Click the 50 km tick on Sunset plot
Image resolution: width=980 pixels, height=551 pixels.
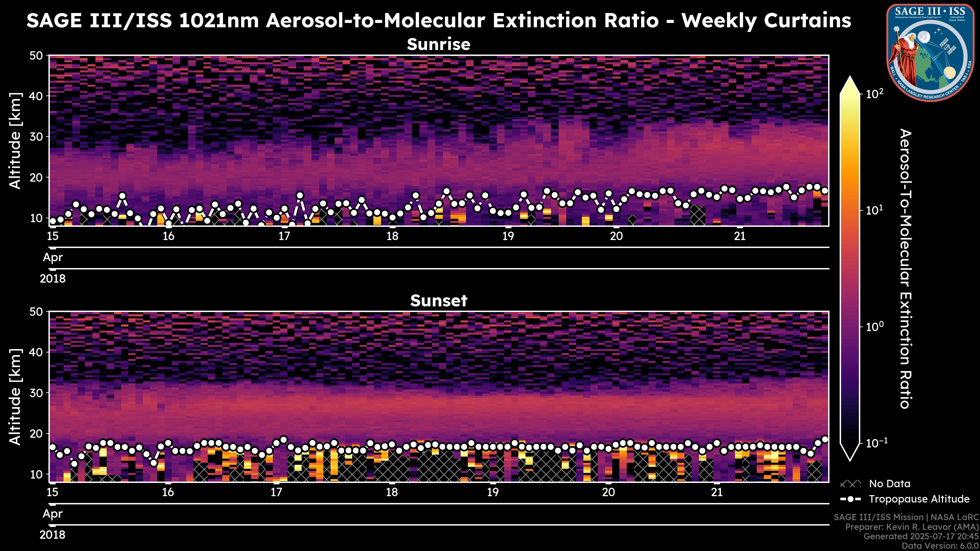coord(37,312)
